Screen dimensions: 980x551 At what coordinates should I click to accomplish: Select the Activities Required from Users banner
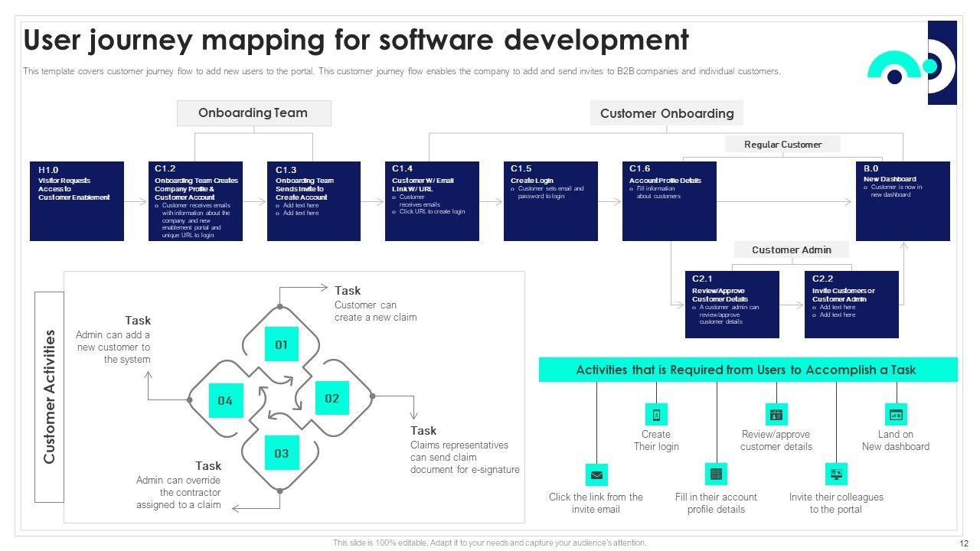(x=747, y=370)
